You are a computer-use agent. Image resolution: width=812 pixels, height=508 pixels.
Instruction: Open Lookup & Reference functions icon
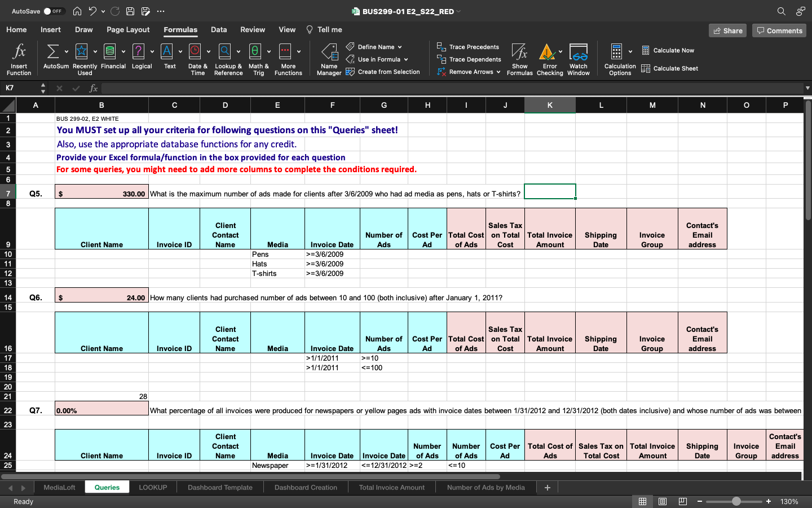pos(224,52)
